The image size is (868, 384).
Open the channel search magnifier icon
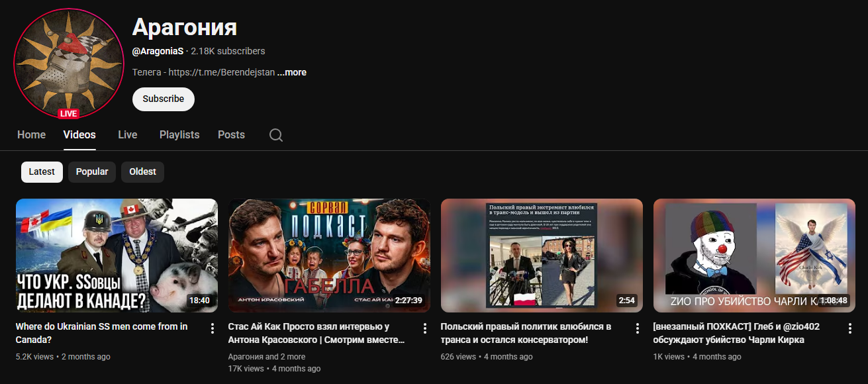click(x=276, y=135)
